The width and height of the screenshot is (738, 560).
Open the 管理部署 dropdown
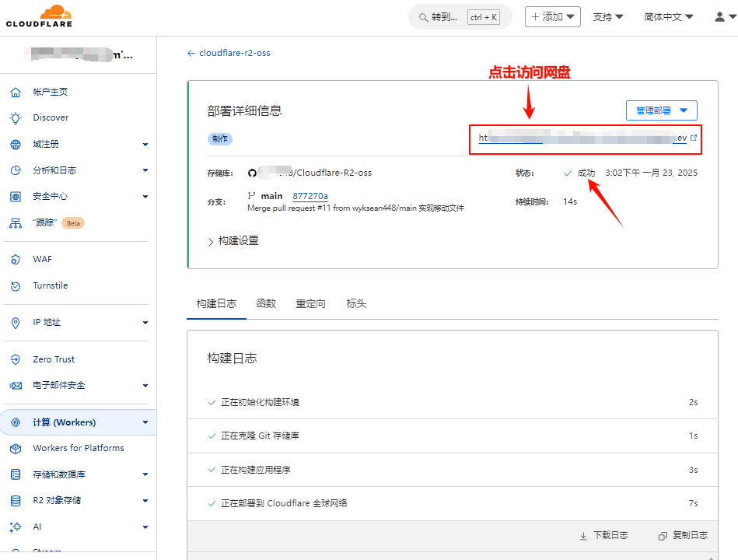point(661,110)
